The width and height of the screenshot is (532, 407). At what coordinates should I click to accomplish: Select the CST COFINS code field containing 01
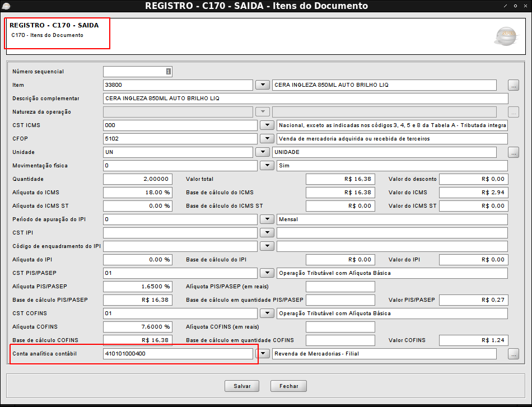pos(180,314)
